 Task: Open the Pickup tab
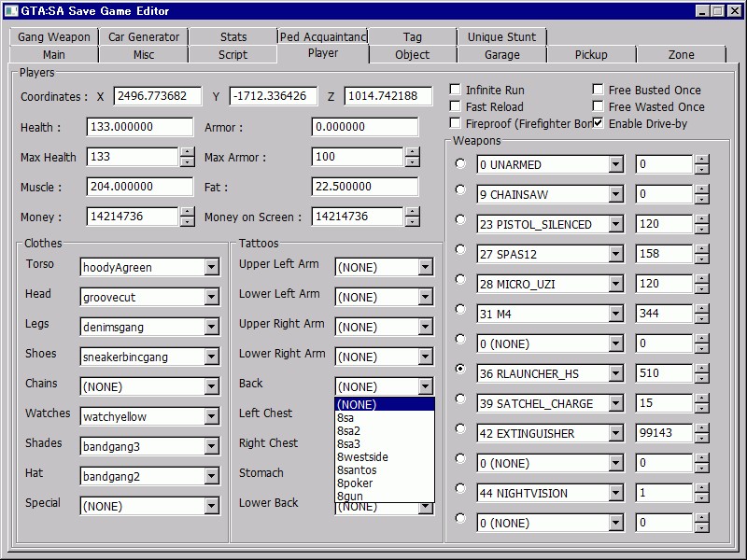[591, 54]
